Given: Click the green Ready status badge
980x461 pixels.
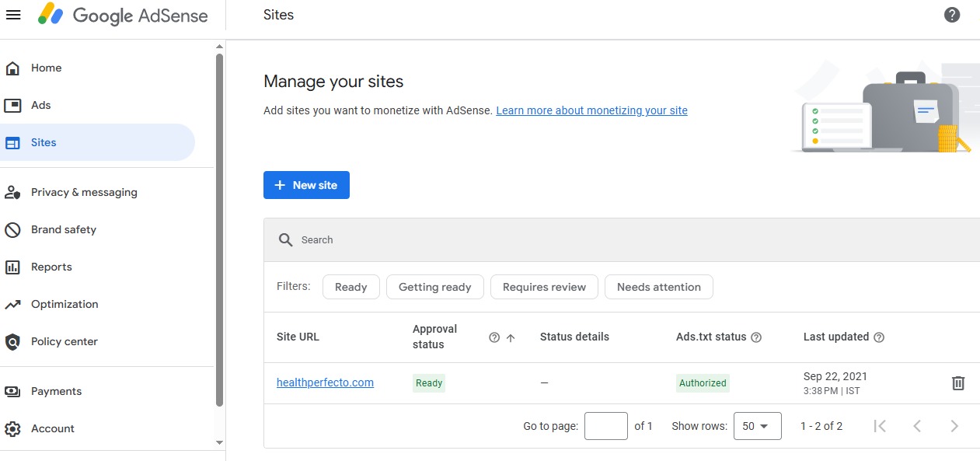Looking at the screenshot, I should point(429,383).
